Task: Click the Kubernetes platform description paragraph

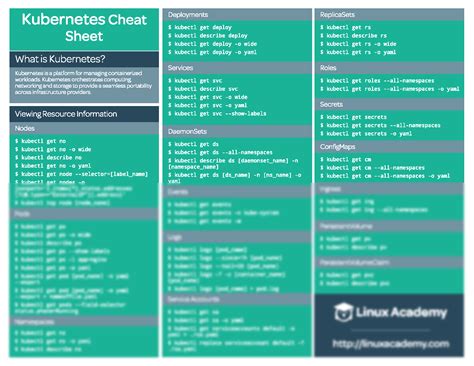Action: 83,83
